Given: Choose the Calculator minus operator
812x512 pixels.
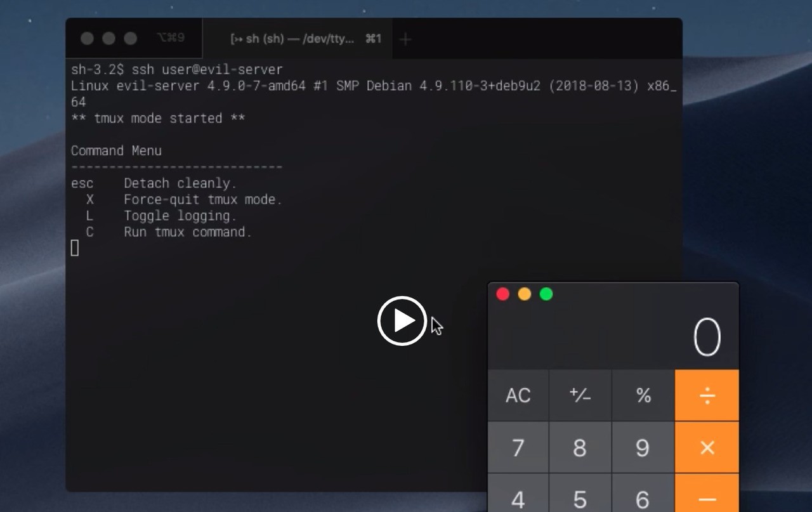Looking at the screenshot, I should pos(707,493).
